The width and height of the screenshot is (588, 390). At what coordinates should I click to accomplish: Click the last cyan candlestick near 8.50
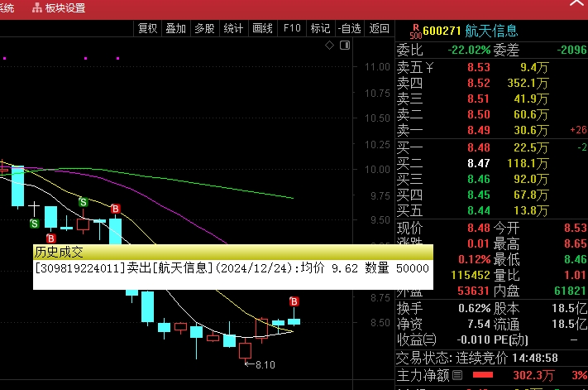click(x=294, y=321)
